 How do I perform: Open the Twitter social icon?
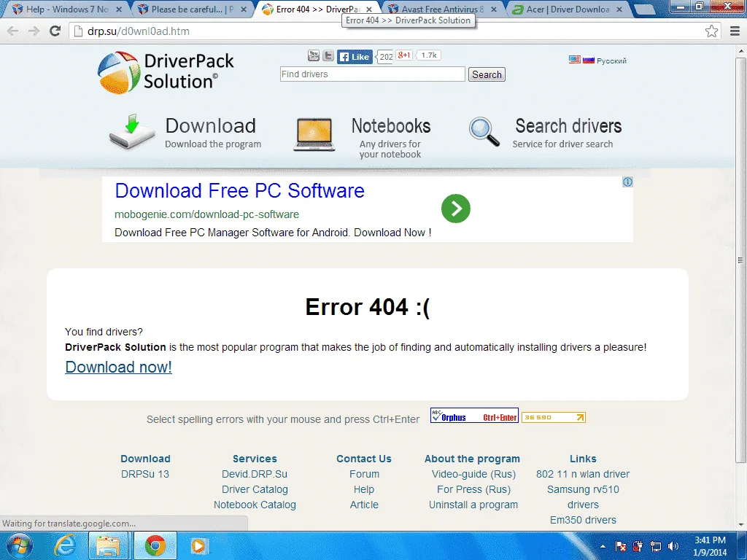pyautogui.click(x=328, y=55)
